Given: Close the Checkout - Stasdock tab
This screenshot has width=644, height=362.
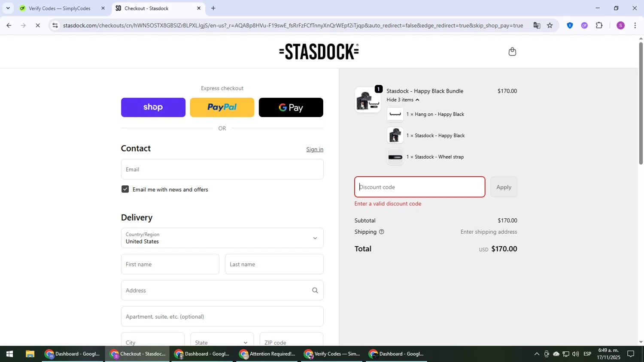Looking at the screenshot, I should (x=199, y=8).
